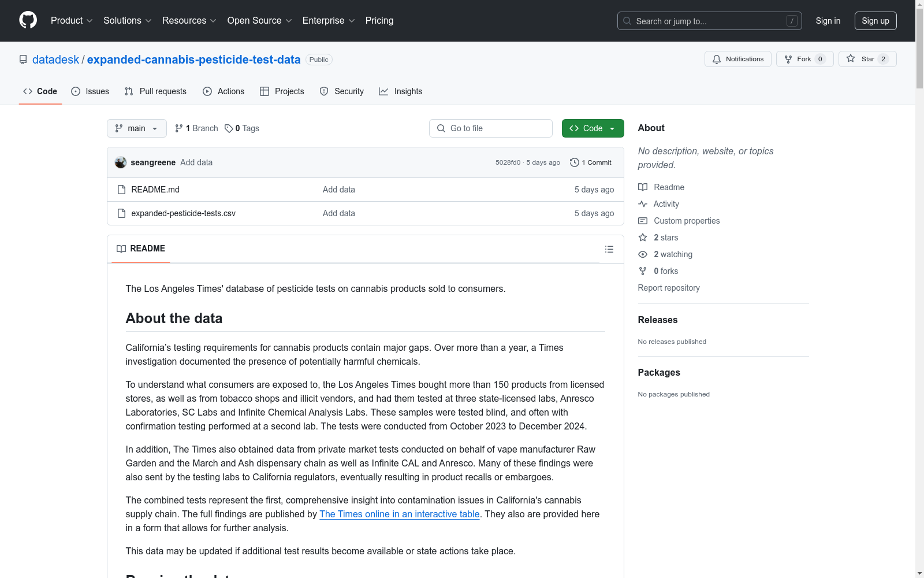Open the main branch selector dropdown
This screenshot has height=578, width=924.
(x=137, y=128)
